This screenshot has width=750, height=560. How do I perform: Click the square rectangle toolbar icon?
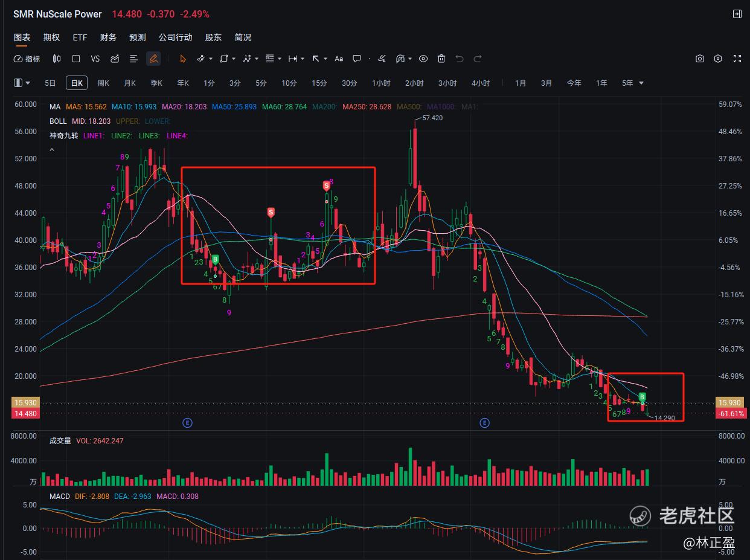click(x=76, y=59)
